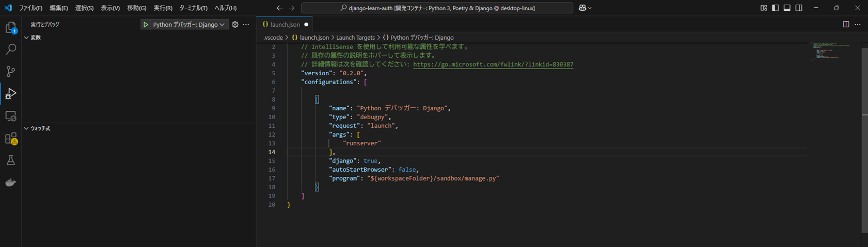The image size is (868, 247).
Task: Open the Search view icon
Action: point(11,50)
